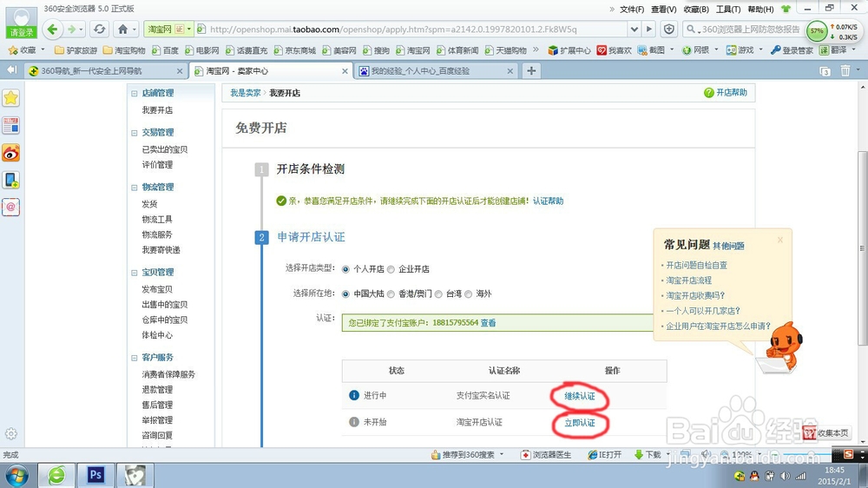Click 查看 next to the Alipay account
Image resolution: width=868 pixels, height=488 pixels.
[488, 323]
